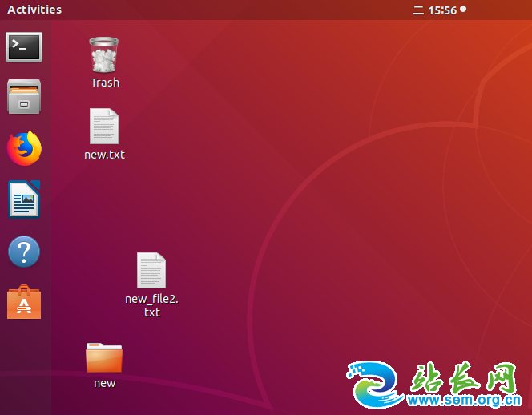This screenshot has height=415, width=532.
Task: Select the orange 'new' folder icon
Action: 104,357
